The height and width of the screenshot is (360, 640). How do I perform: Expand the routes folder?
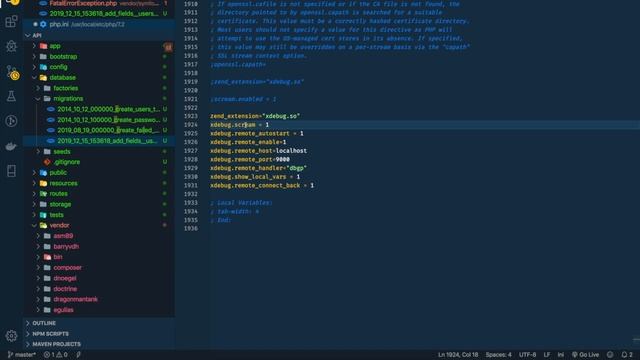[99, 193]
